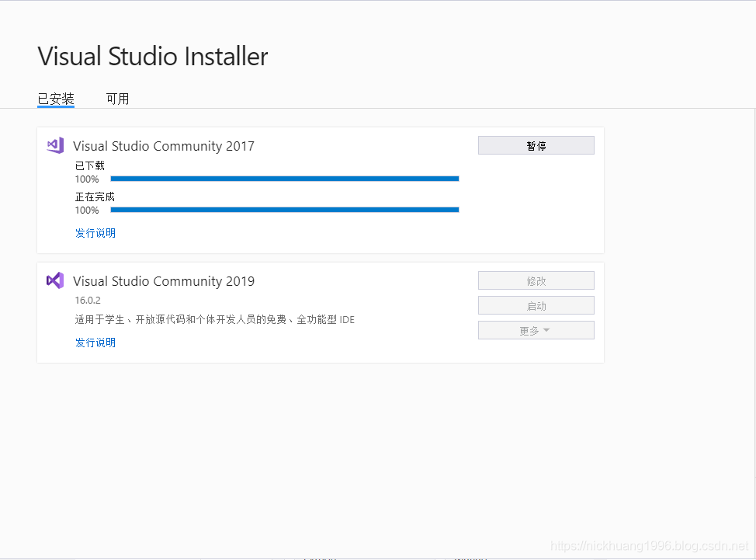Viewport: 756px width, 560px height.
Task: Switch to the 已安装 tab
Action: click(x=56, y=99)
